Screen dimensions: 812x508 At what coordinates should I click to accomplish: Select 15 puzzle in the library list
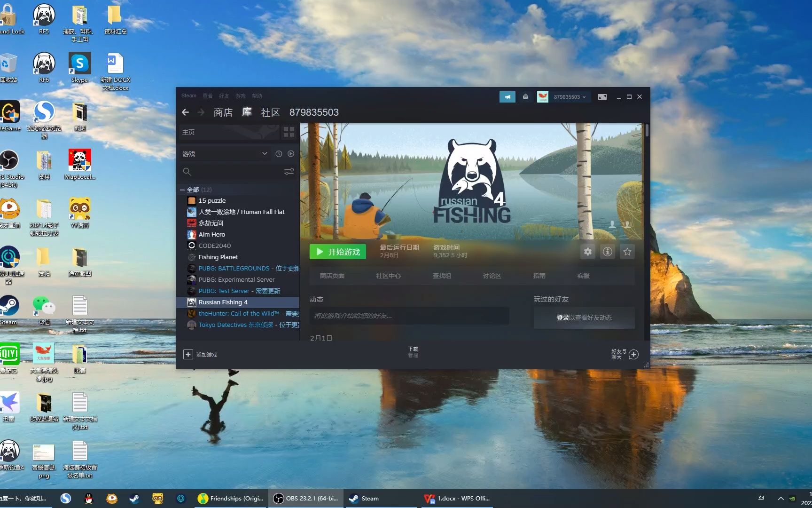238,200
